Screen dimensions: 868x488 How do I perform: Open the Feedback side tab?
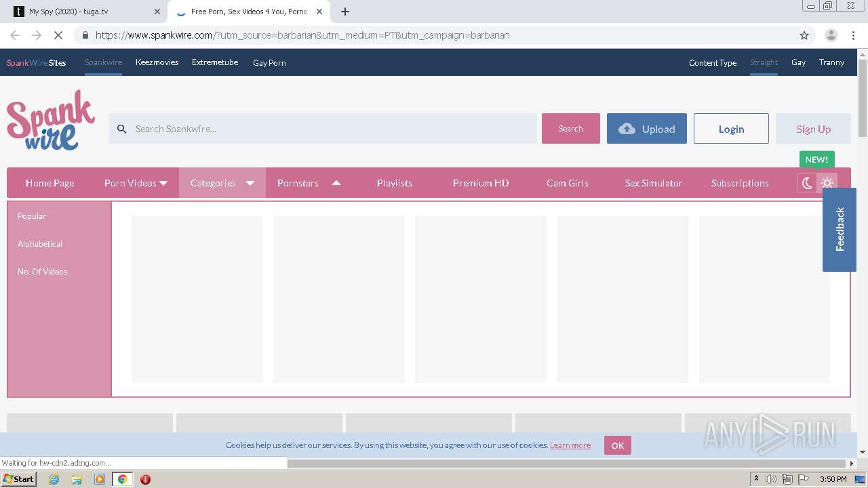click(840, 230)
